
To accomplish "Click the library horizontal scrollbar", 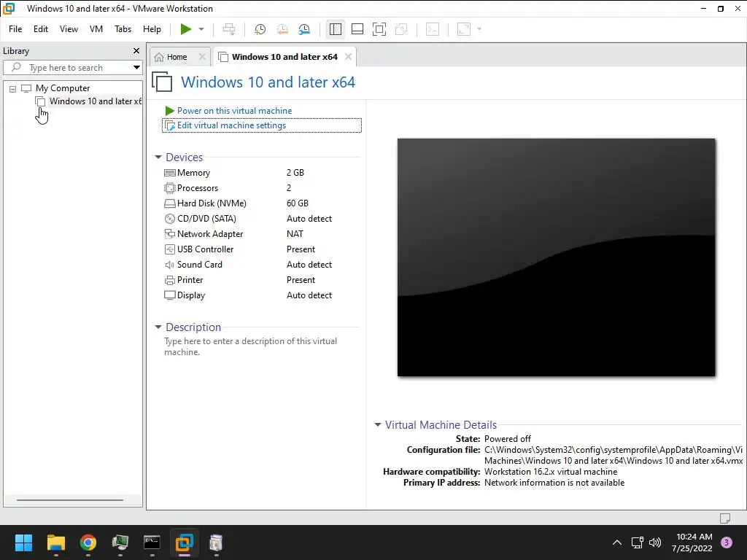I will pos(70,500).
